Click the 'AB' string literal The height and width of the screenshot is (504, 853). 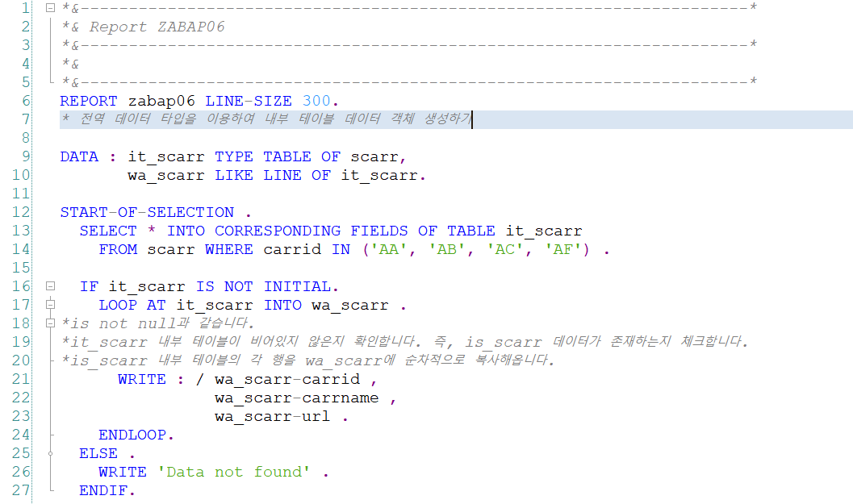(x=447, y=249)
